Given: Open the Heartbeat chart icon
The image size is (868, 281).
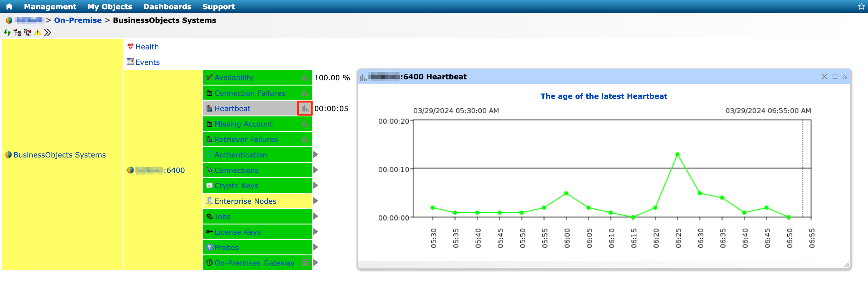Looking at the screenshot, I should (x=304, y=108).
